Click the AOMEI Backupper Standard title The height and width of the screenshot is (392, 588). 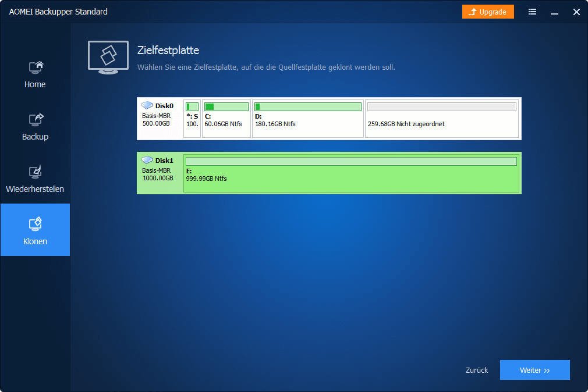pos(58,12)
